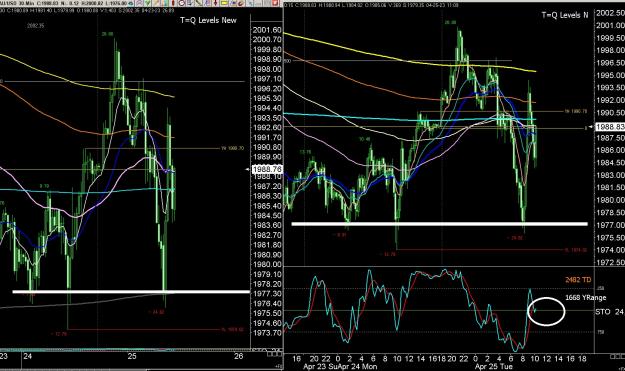
Task: Click date label 26 on left time axis
Action: (x=238, y=356)
